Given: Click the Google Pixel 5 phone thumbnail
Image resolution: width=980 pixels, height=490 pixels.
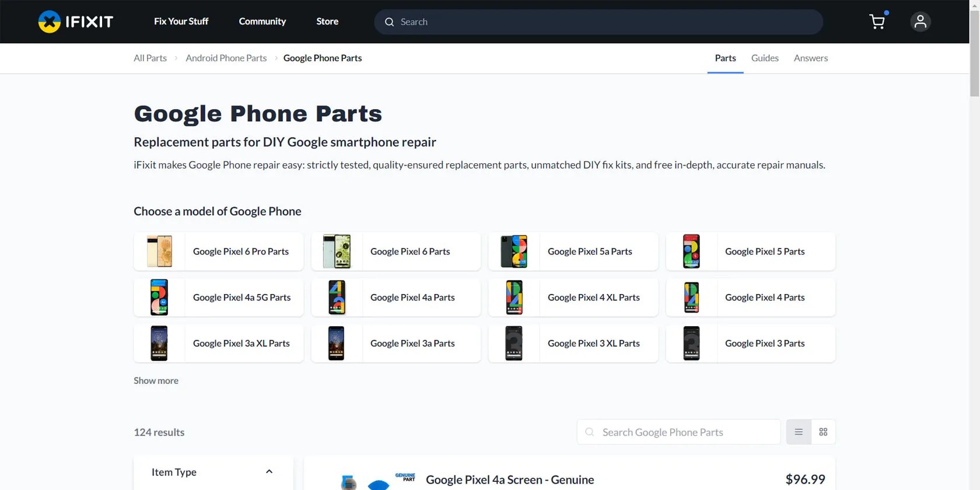Looking at the screenshot, I should point(691,251).
